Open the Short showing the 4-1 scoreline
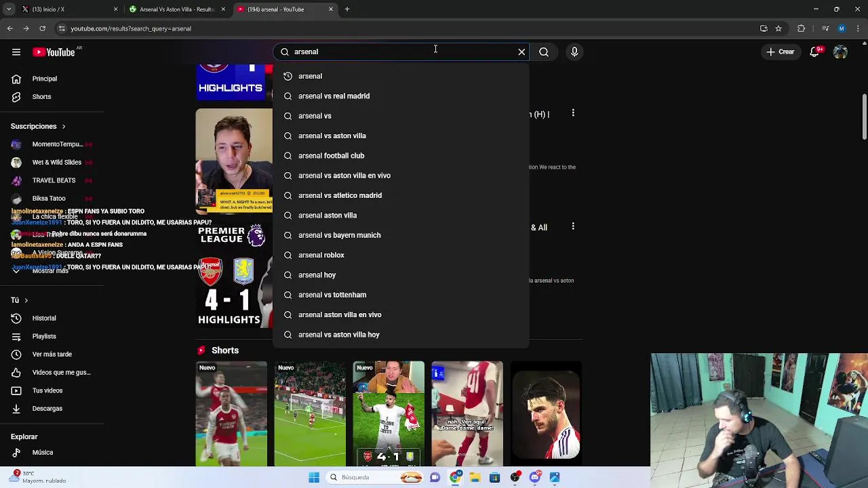 pos(389,414)
